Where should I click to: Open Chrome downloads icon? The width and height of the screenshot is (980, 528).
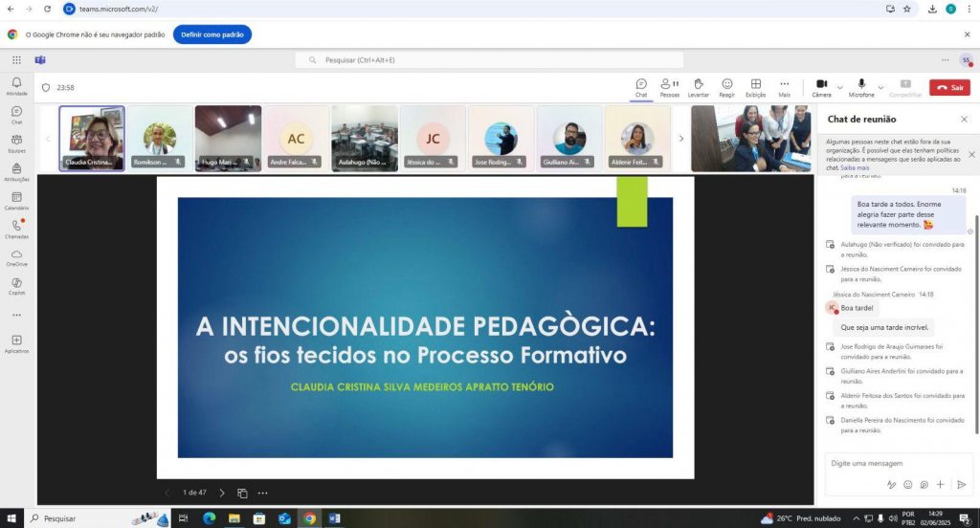[x=932, y=9]
